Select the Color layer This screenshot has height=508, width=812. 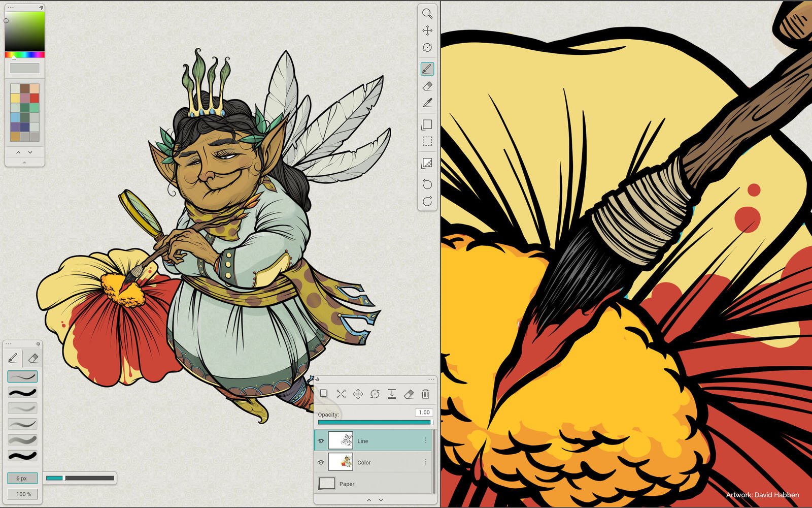pos(374,462)
